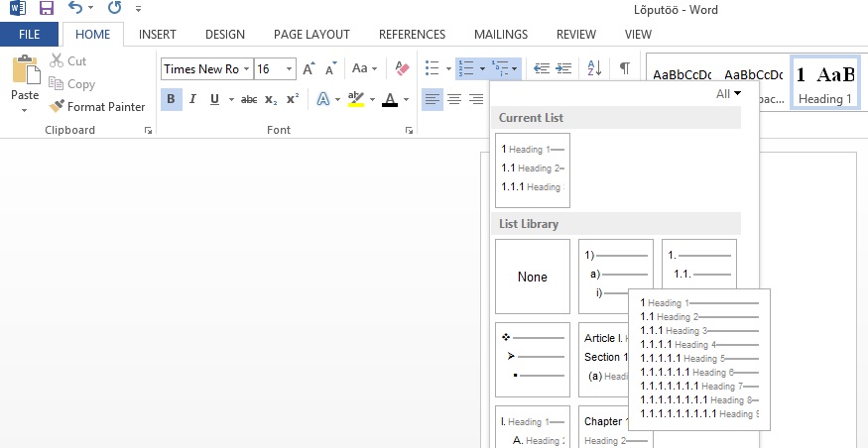Choose the None list option

tap(533, 277)
